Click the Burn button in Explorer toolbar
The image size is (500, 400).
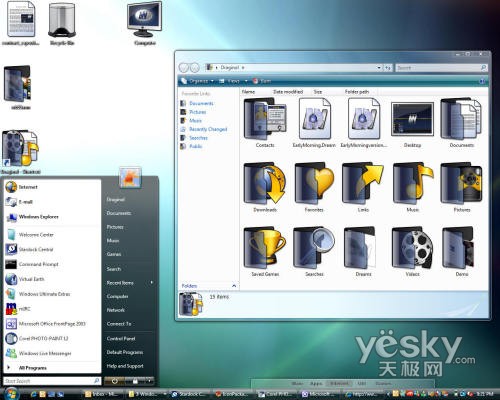point(262,81)
